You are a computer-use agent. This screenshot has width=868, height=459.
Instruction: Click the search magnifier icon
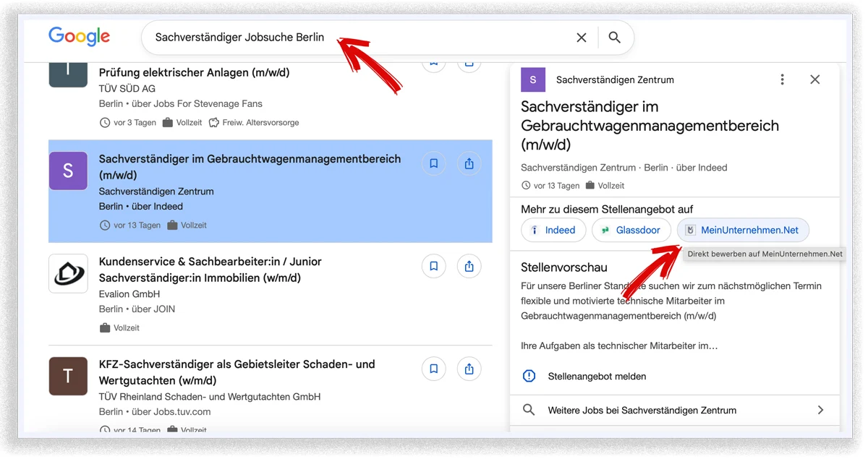[x=615, y=37]
